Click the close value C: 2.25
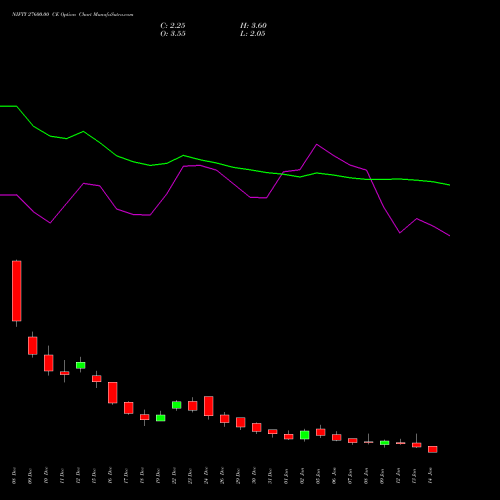500x500 pixels. pyautogui.click(x=173, y=26)
